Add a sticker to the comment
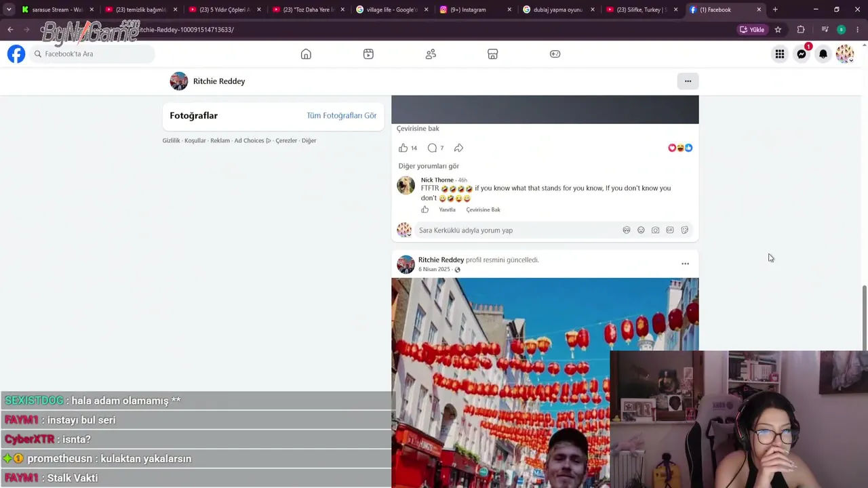Image resolution: width=868 pixels, height=488 pixels. click(x=684, y=230)
